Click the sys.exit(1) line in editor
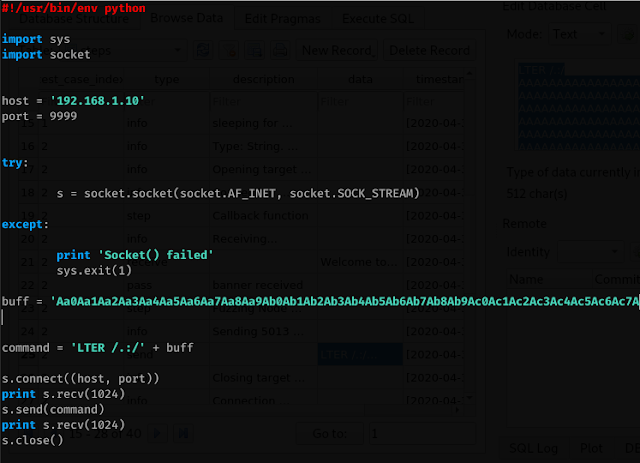 (x=94, y=271)
